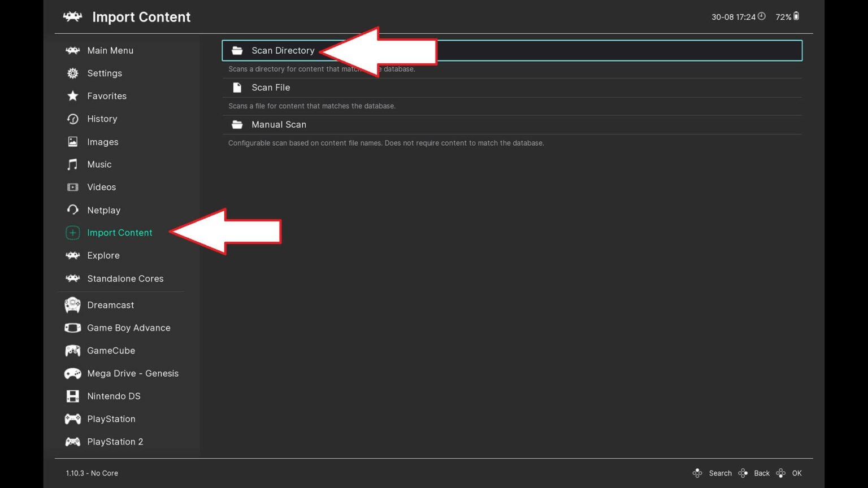
Task: Click the Game Boy Advance handheld icon
Action: [x=72, y=328]
